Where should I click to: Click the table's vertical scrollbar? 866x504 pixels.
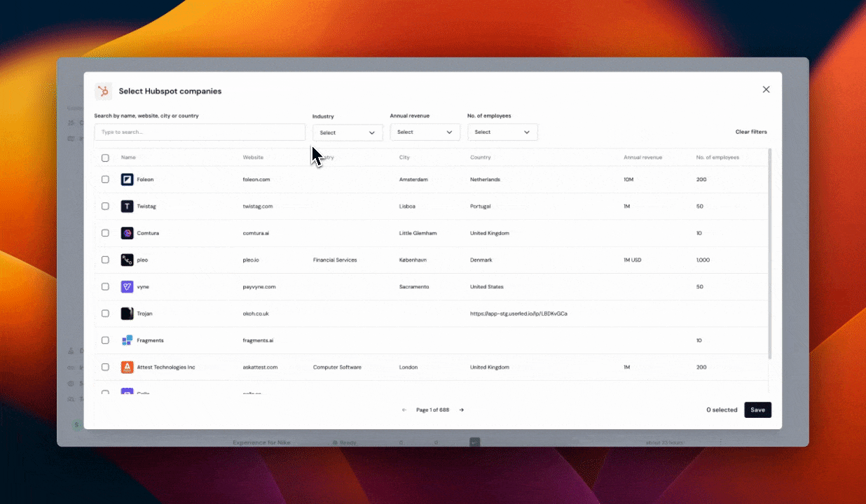tap(770, 253)
